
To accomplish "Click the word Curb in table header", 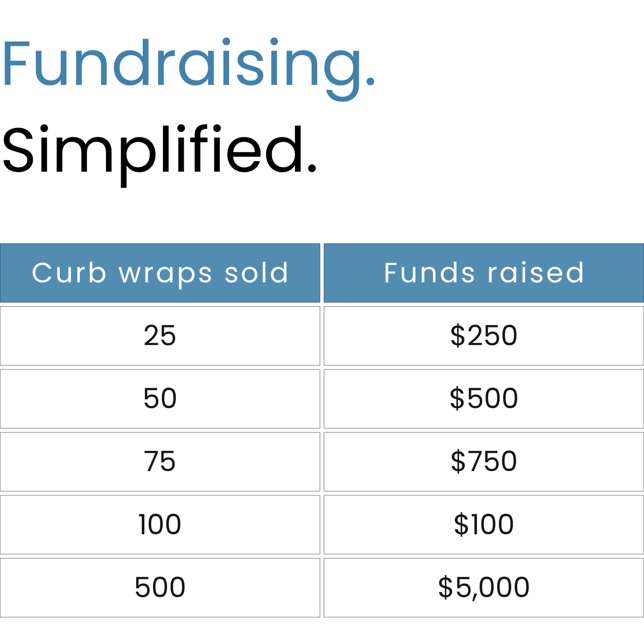I will (69, 273).
